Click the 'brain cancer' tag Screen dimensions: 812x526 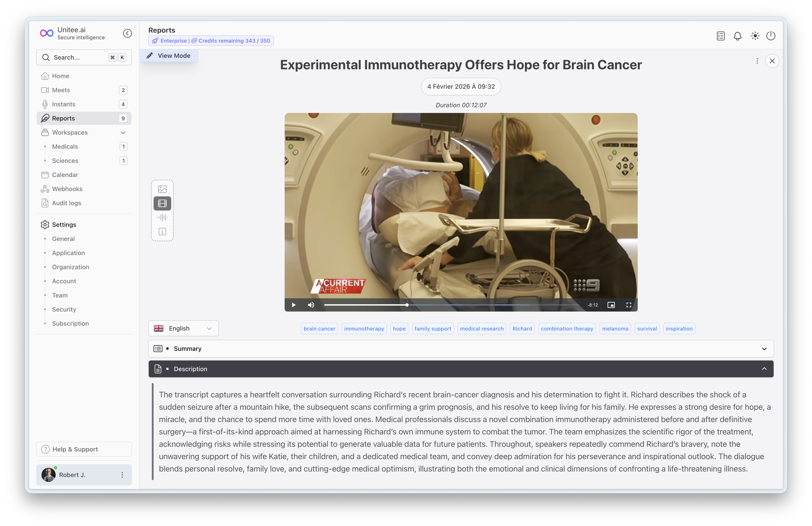[x=319, y=329]
